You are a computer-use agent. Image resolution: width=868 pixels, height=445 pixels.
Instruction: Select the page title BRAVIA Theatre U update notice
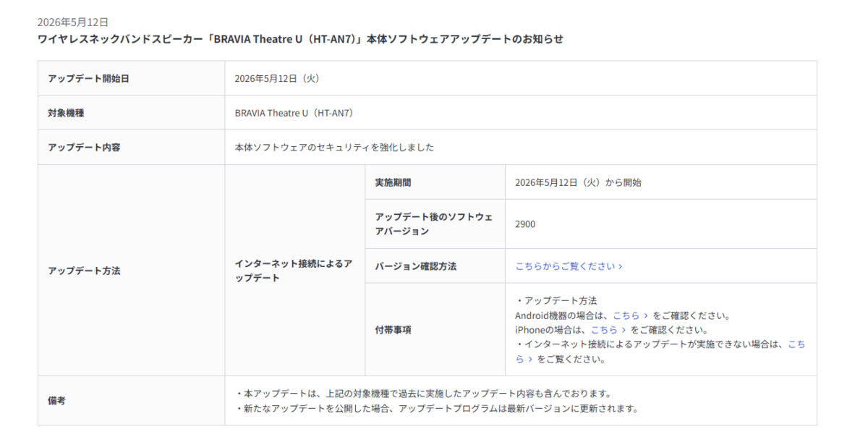(300, 39)
